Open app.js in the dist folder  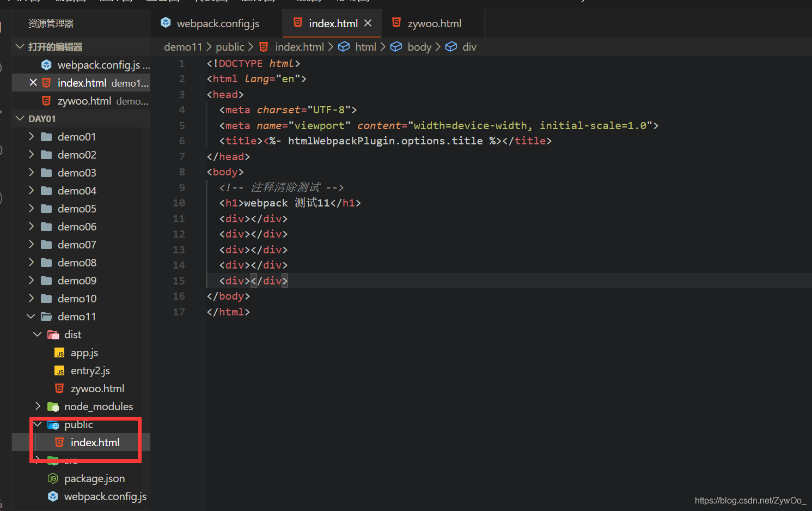pyautogui.click(x=84, y=353)
